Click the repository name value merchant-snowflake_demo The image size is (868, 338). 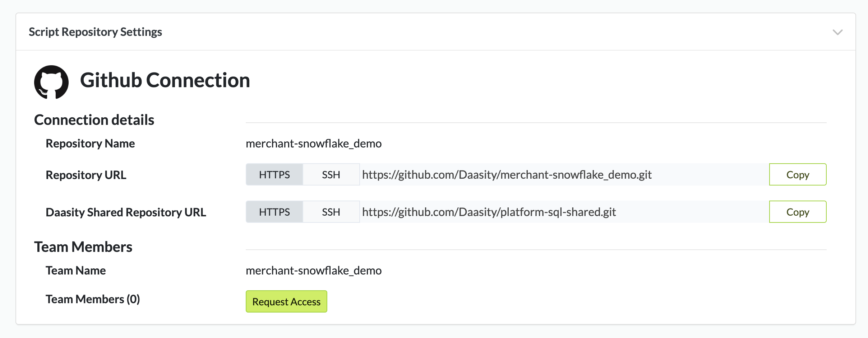click(314, 144)
